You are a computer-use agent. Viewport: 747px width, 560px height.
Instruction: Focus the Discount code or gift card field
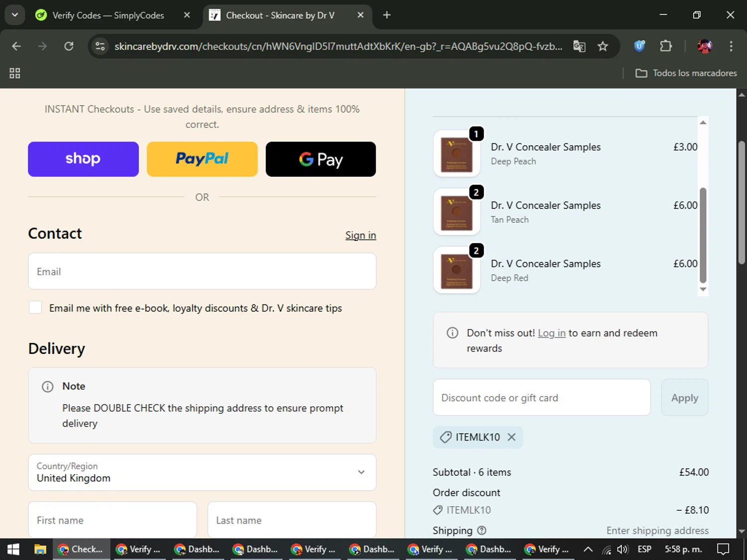pyautogui.click(x=542, y=397)
